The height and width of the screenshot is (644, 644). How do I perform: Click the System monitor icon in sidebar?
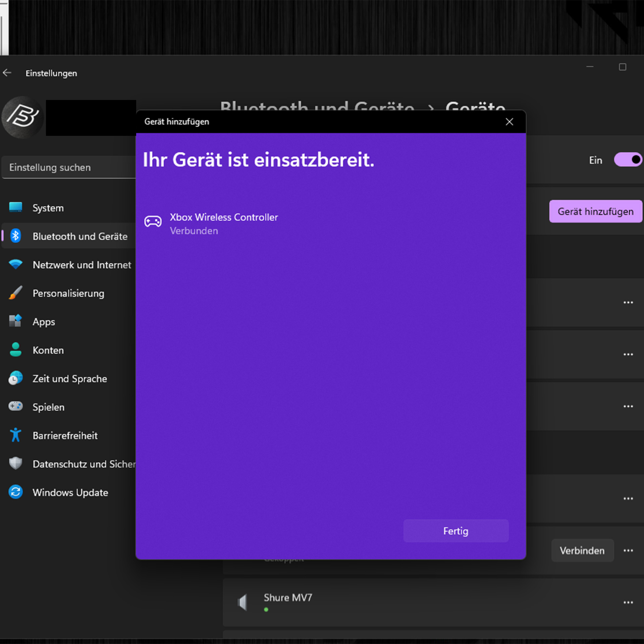(15, 207)
